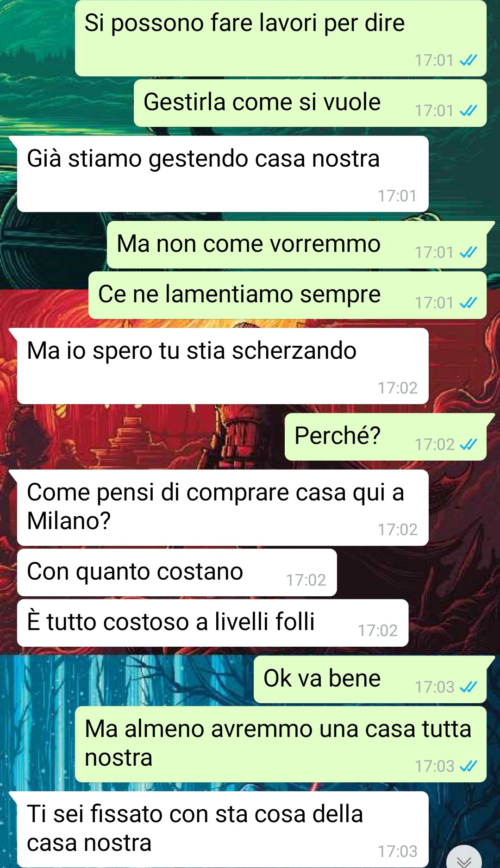Viewport: 500px width, 868px height.
Task: Tap blue double check on 'Perché?' message
Action: tap(468, 444)
